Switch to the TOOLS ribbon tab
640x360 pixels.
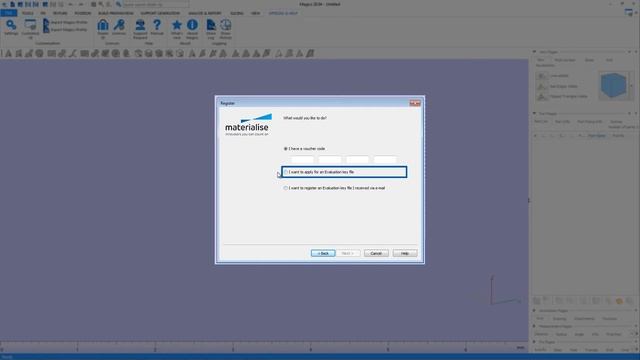[27, 13]
